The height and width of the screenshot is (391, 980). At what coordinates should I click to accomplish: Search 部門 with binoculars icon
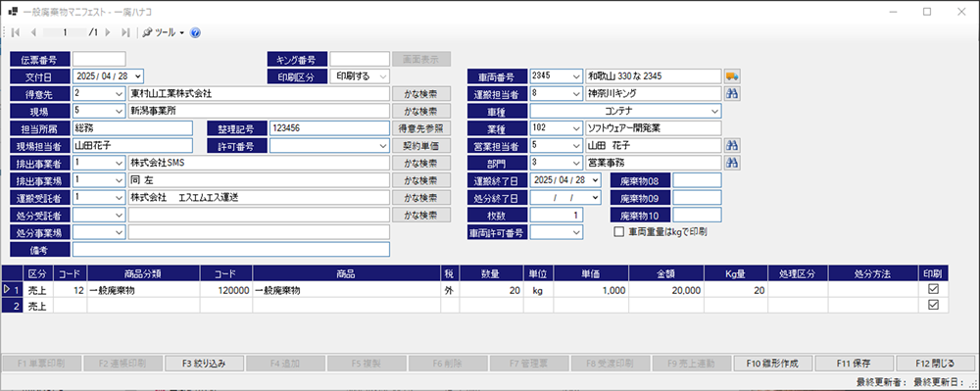pyautogui.click(x=732, y=163)
